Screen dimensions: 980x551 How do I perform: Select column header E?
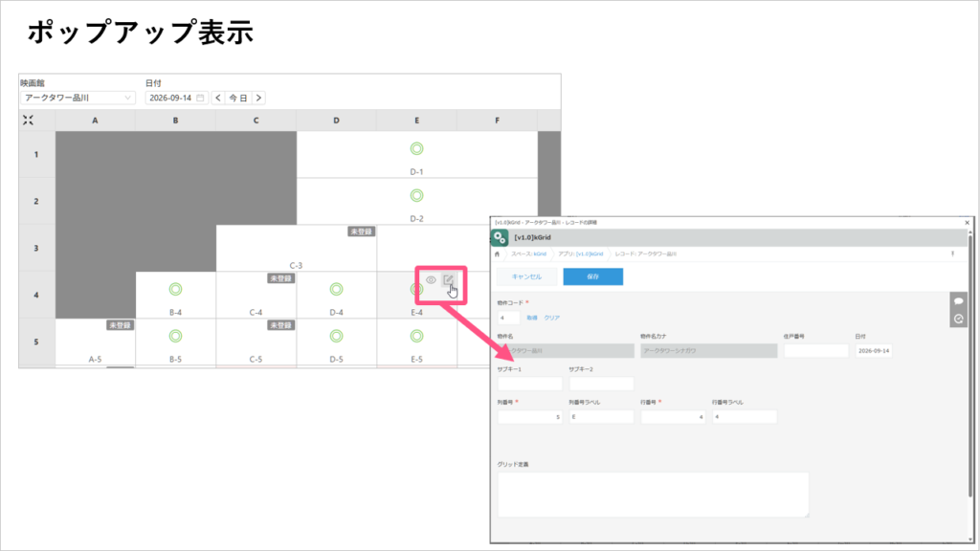(417, 120)
